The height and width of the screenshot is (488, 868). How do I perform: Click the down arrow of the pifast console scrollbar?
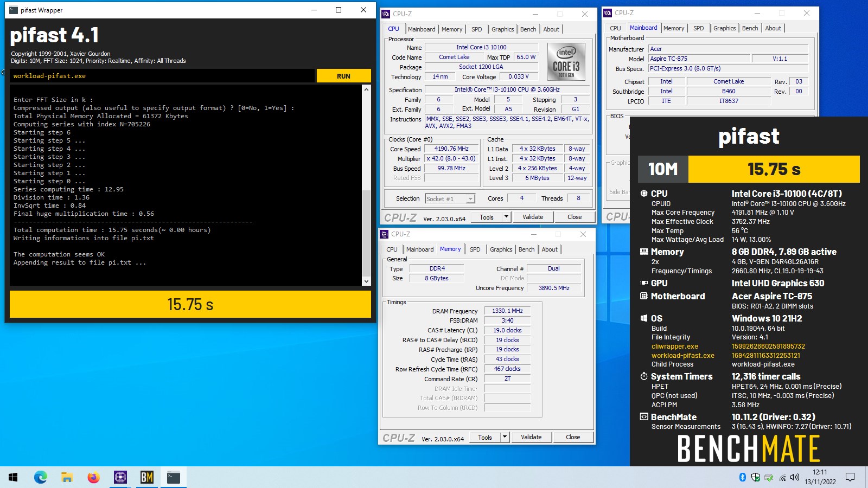[366, 281]
